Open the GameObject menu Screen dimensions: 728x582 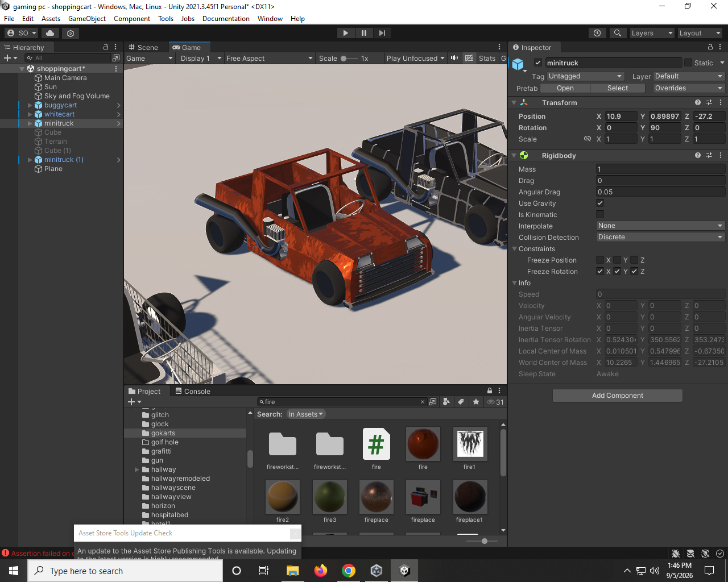coord(87,19)
